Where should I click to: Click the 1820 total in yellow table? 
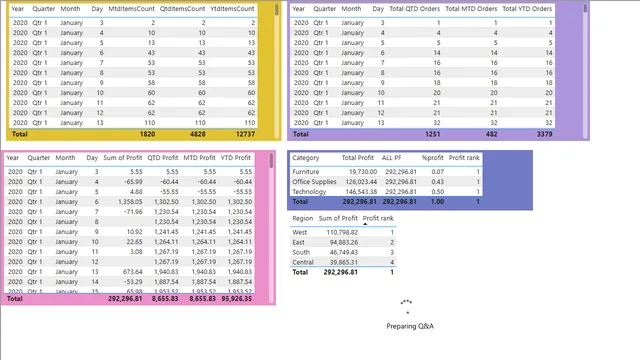tap(147, 134)
